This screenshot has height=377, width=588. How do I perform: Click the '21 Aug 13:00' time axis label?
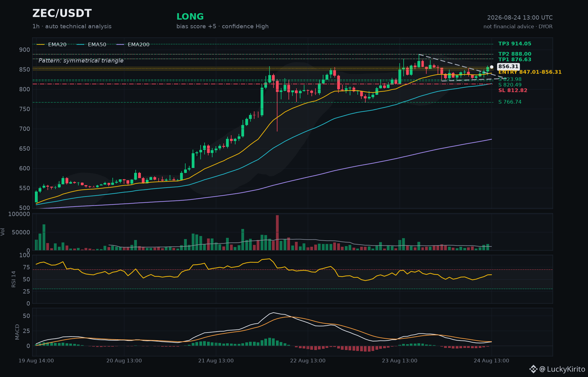[x=216, y=361]
